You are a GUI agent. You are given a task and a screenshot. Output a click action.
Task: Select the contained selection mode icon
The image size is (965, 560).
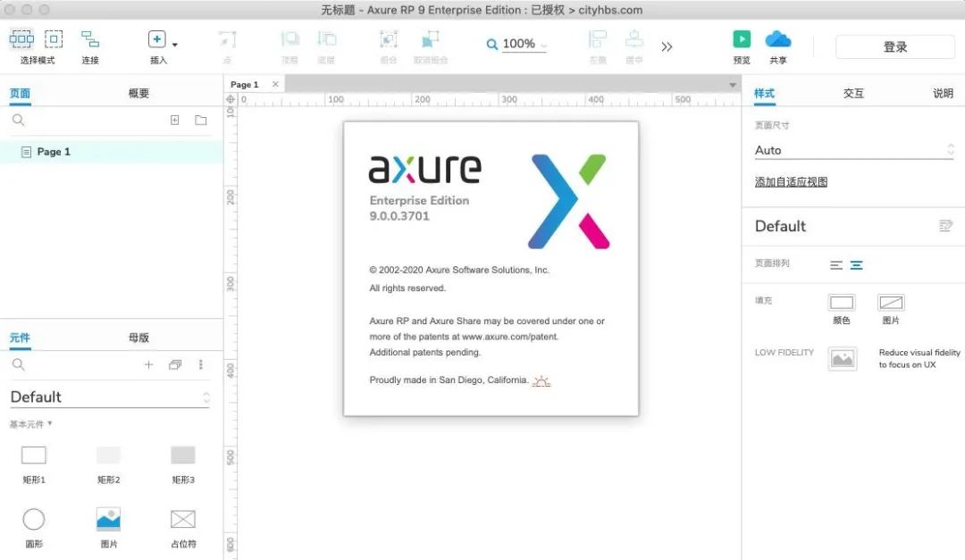(54, 38)
